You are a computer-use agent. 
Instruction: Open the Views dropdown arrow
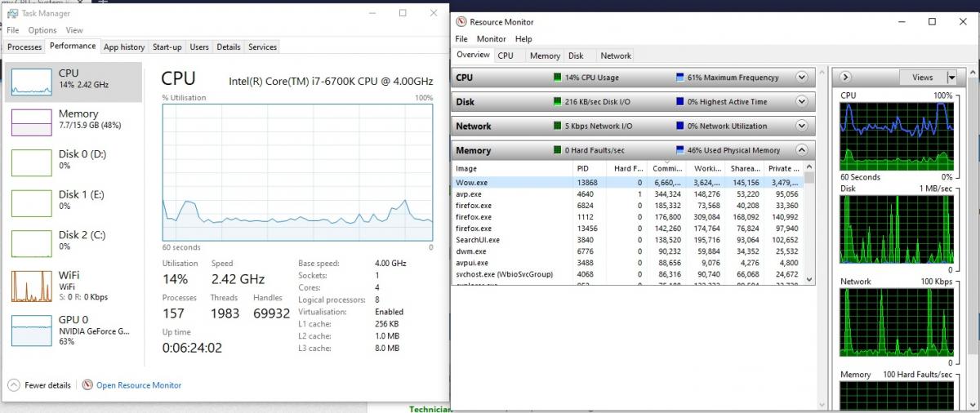(x=951, y=77)
